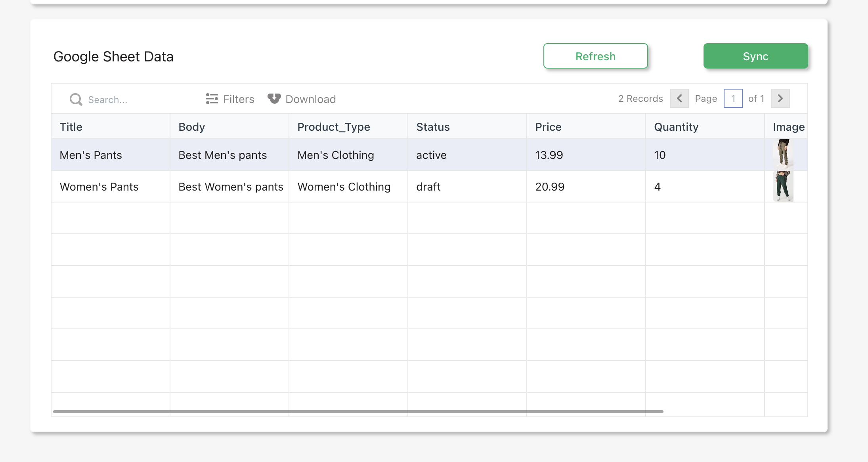
Task: Go to next page with right arrow
Action: (780, 98)
